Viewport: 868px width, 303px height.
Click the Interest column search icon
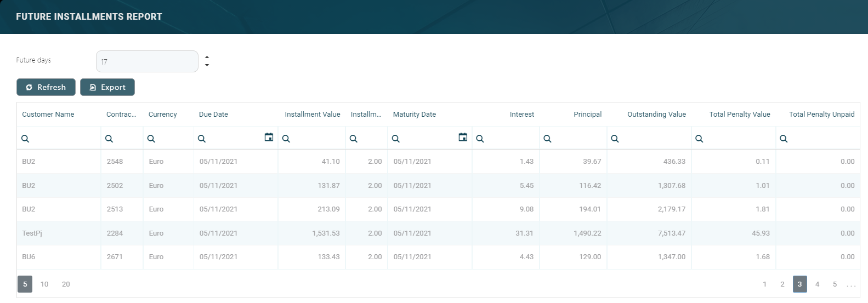coord(480,139)
